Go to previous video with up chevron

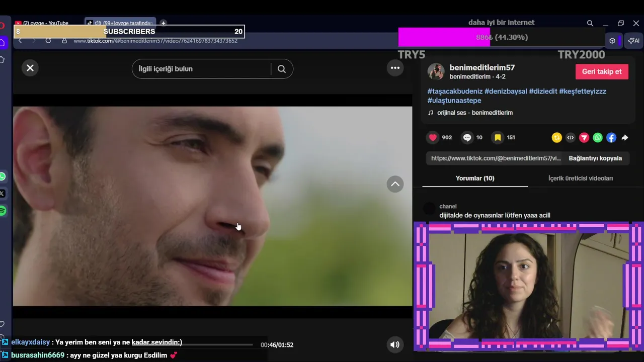pos(395,184)
